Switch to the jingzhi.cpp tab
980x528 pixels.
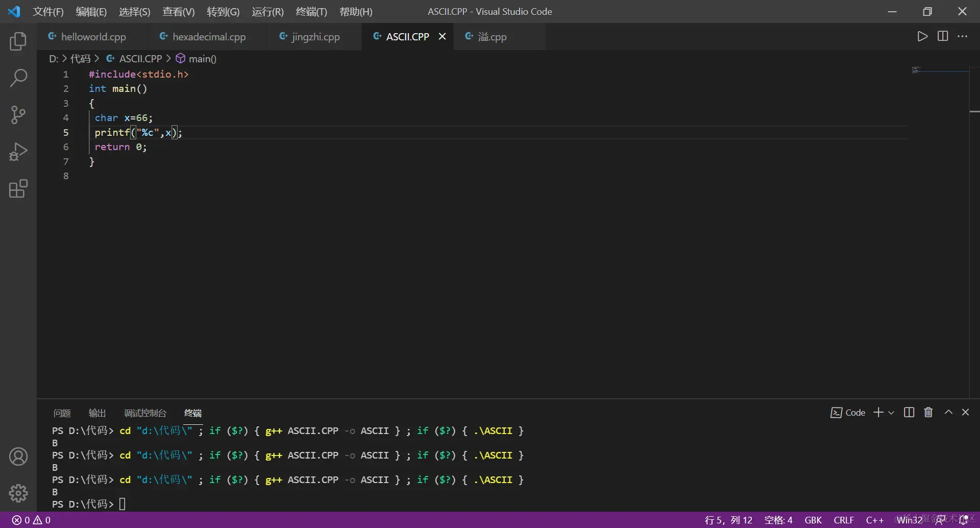pyautogui.click(x=315, y=36)
